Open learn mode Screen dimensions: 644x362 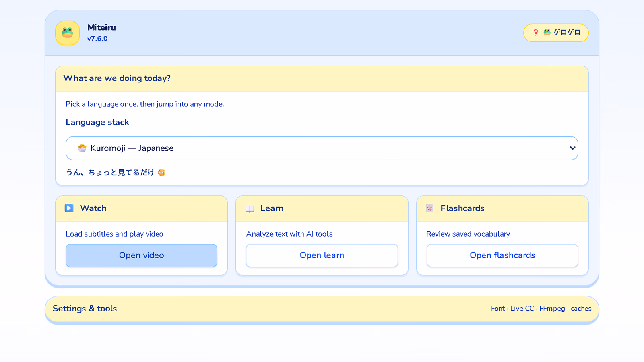(322, 255)
